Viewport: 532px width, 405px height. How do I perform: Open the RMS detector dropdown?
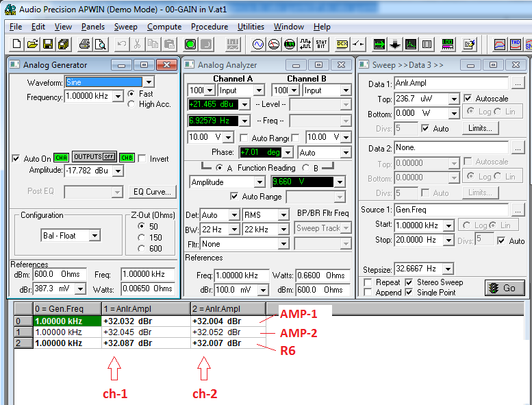(283, 214)
